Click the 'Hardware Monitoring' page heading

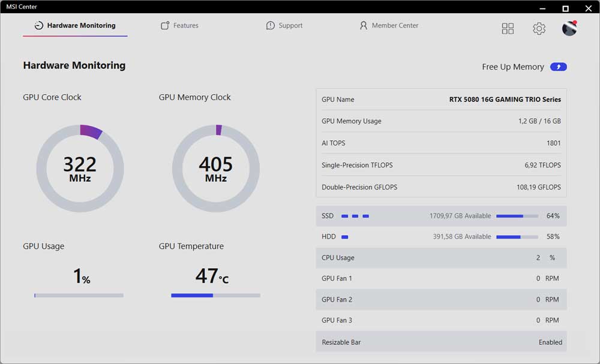(74, 65)
